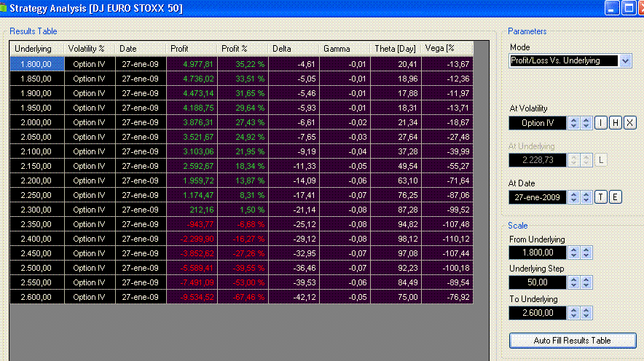This screenshot has width=644, height=361.
Task: Focus the From Underlying 1.800,00 field
Action: pyautogui.click(x=538, y=253)
